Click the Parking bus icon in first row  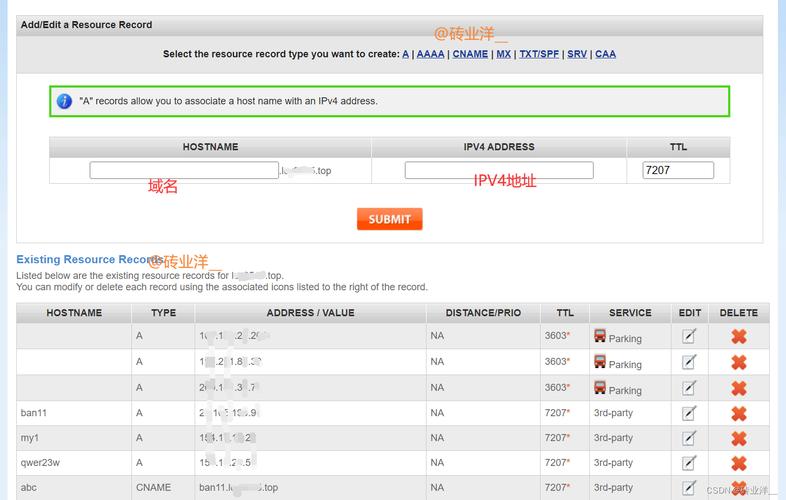pyautogui.click(x=600, y=335)
